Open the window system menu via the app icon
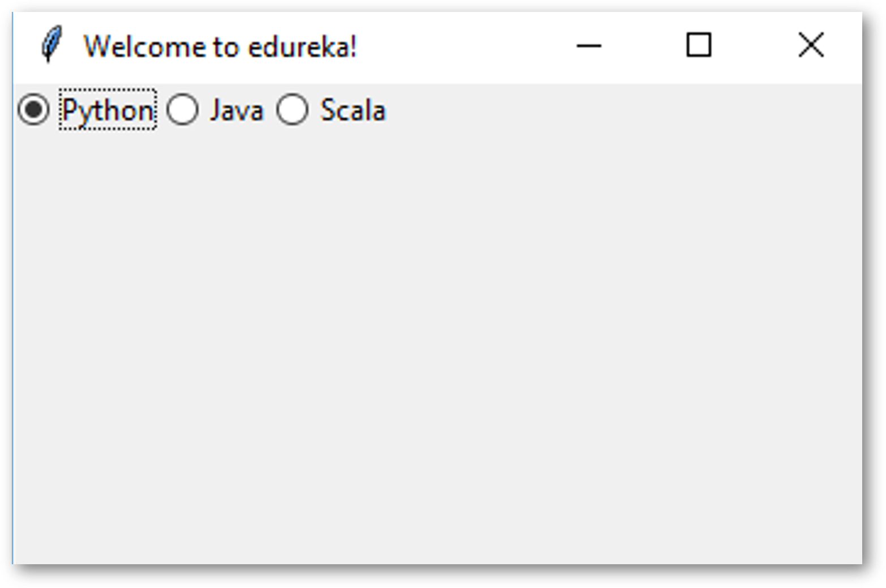The image size is (886, 588). coord(51,44)
